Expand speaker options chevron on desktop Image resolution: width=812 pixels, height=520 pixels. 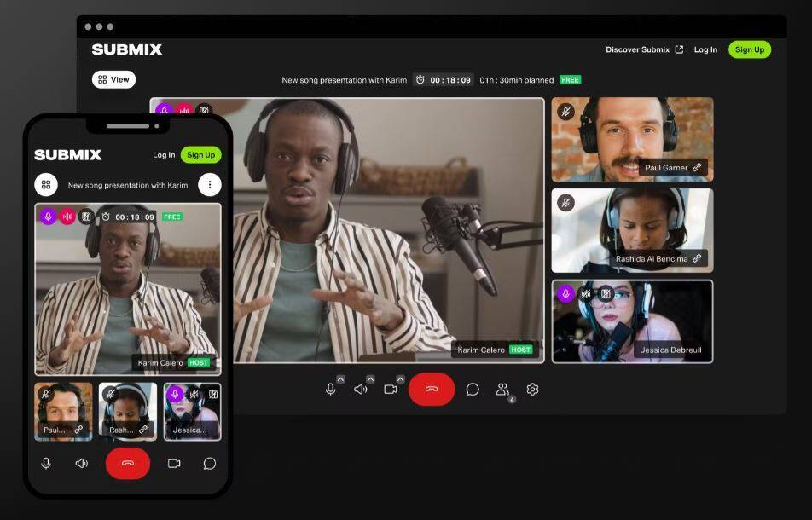coord(370,379)
